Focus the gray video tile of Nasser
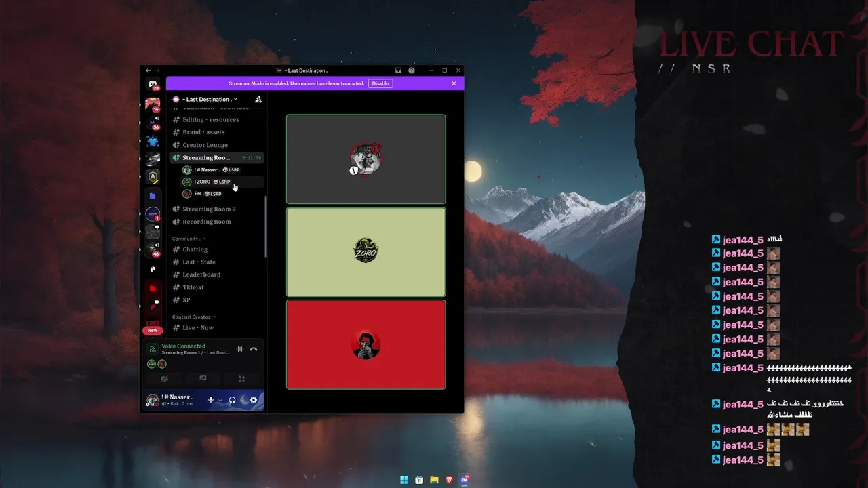The width and height of the screenshot is (868, 488). 366,159
